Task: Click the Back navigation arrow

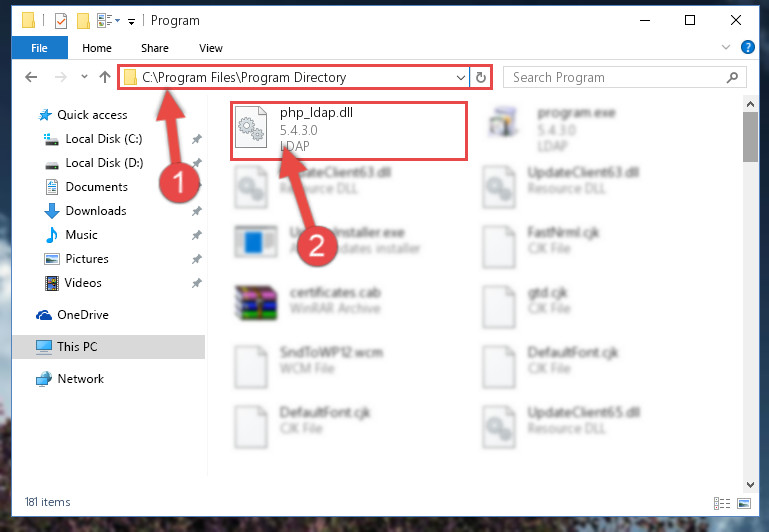Action: (31, 77)
